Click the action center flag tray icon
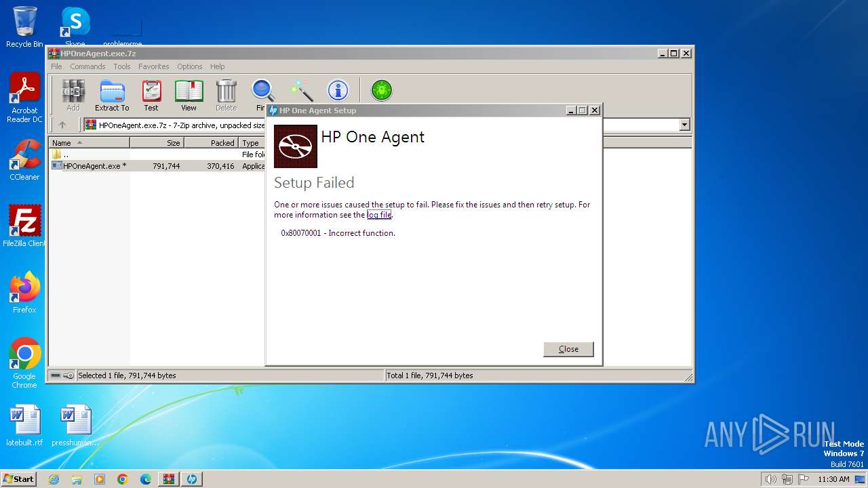 point(804,479)
